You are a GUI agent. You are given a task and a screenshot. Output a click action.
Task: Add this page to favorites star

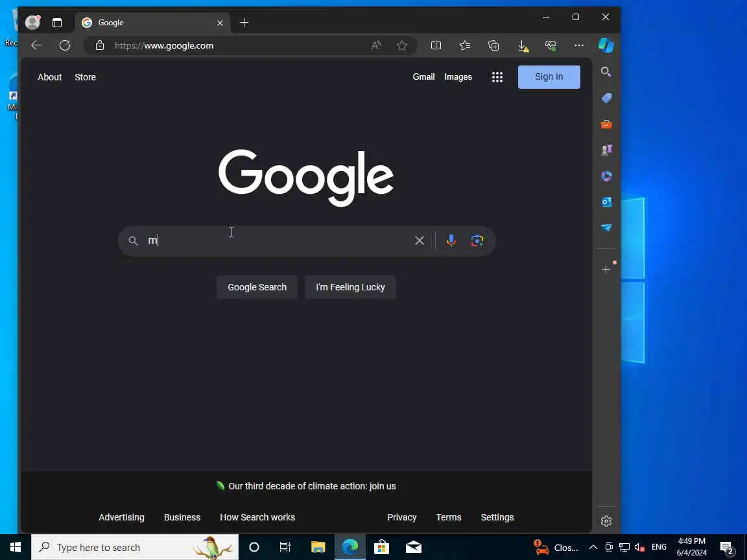click(x=401, y=45)
